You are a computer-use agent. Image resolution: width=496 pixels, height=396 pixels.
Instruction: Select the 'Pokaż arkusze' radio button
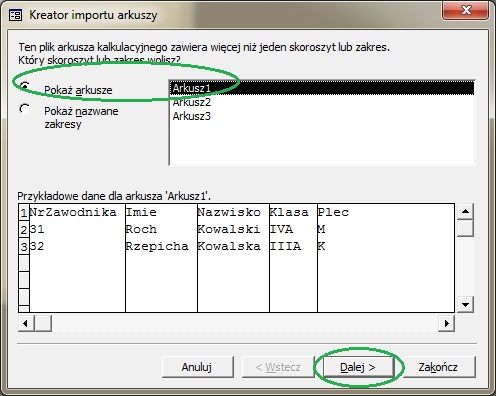tap(25, 87)
